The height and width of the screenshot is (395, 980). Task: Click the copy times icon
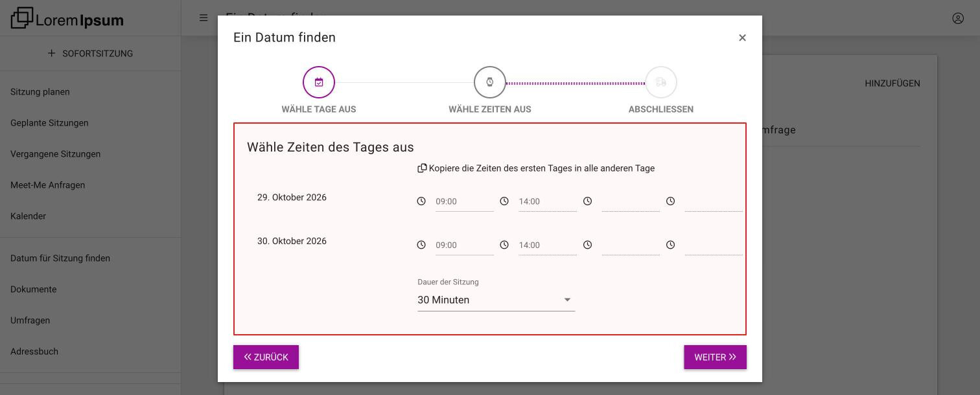(422, 168)
